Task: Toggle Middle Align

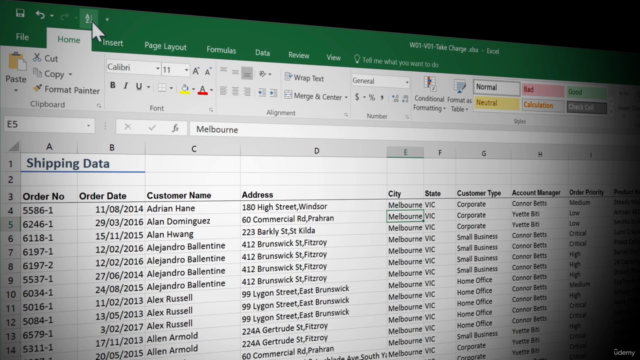Action: pyautogui.click(x=236, y=72)
